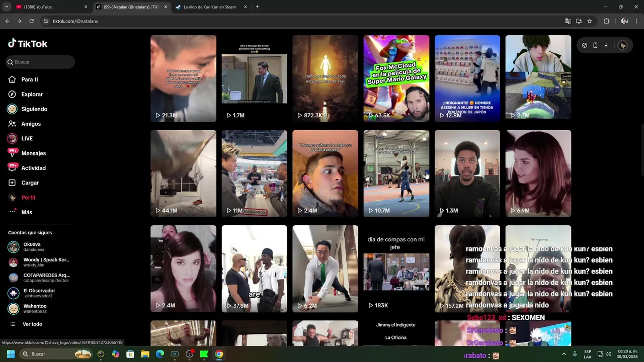644x362 pixels.
Task: Bookmark this page with the star icon
Action: click(x=590, y=21)
